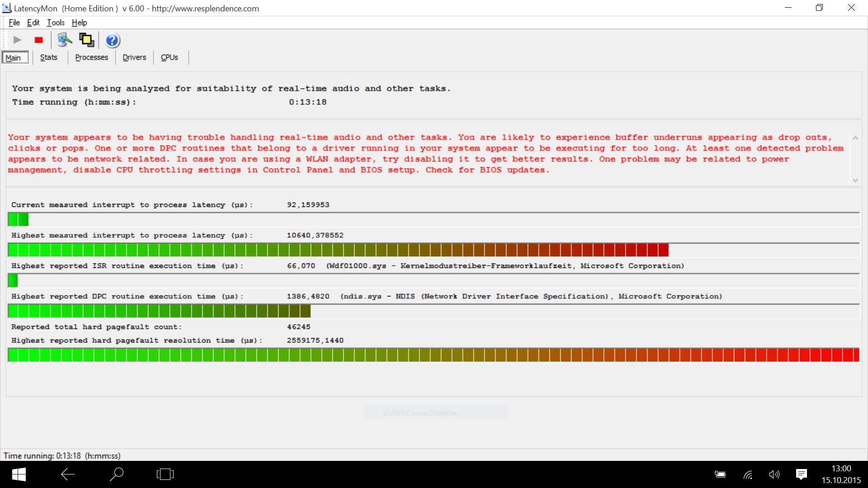Select the Drivers tab
This screenshot has width=868, height=488.
coord(134,57)
